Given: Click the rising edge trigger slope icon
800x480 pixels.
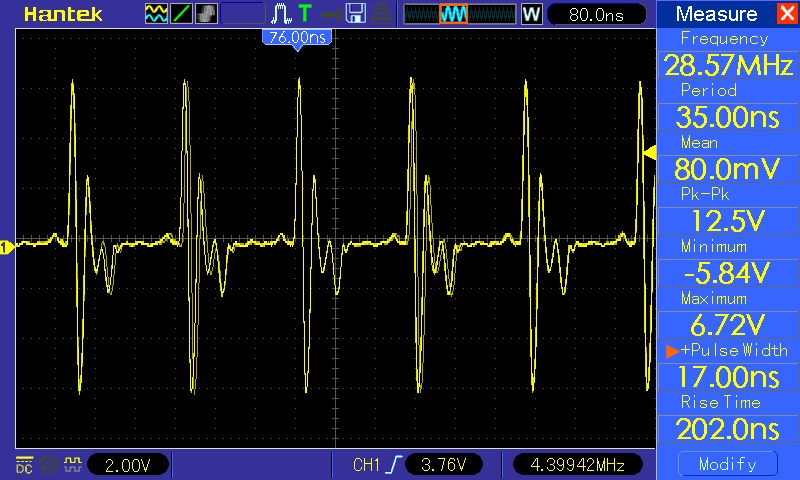Looking at the screenshot, I should (394, 465).
